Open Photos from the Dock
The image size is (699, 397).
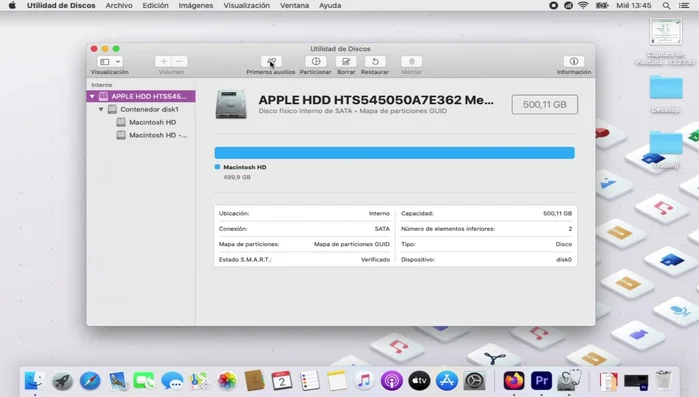[x=227, y=381]
